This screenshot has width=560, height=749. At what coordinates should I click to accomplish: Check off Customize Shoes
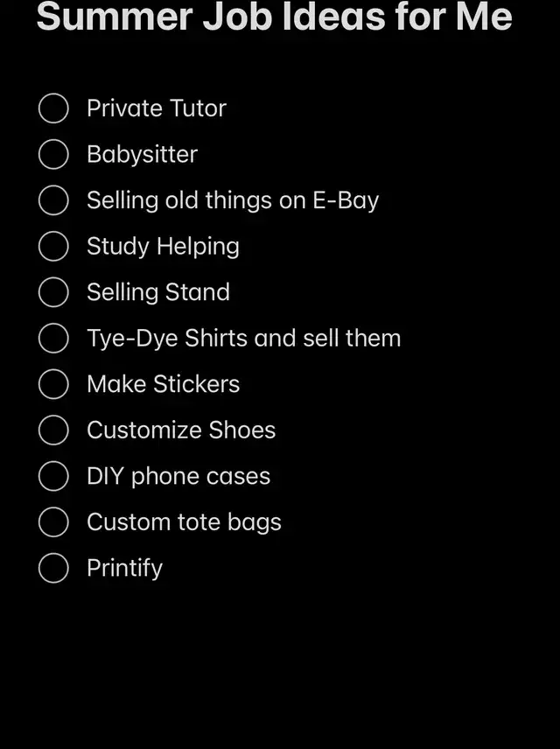(x=53, y=430)
